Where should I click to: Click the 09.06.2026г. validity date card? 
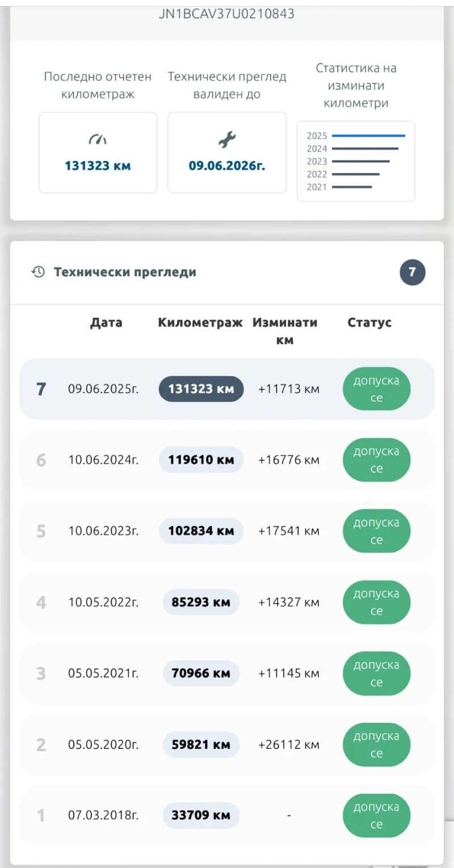(227, 153)
